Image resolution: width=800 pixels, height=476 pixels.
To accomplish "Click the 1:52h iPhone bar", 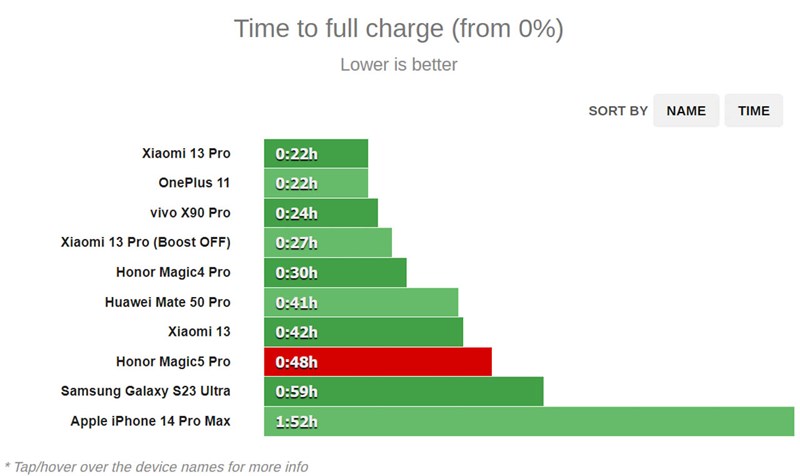I will coord(529,421).
